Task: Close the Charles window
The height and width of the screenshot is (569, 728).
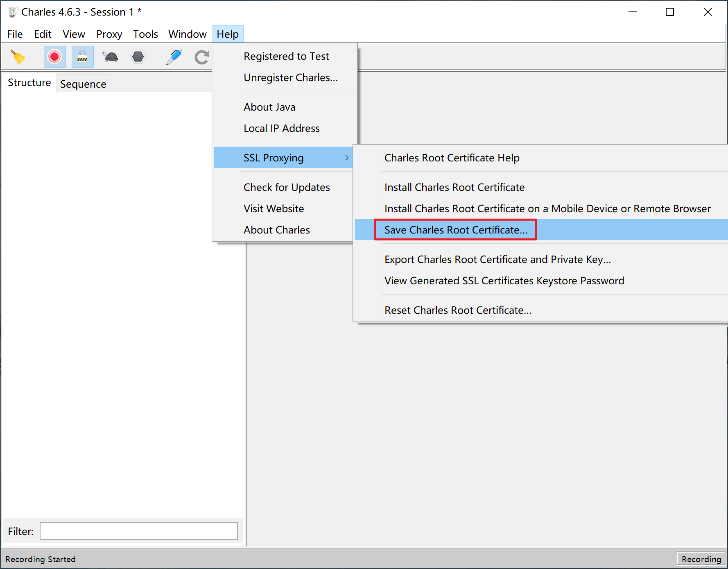Action: pos(708,12)
